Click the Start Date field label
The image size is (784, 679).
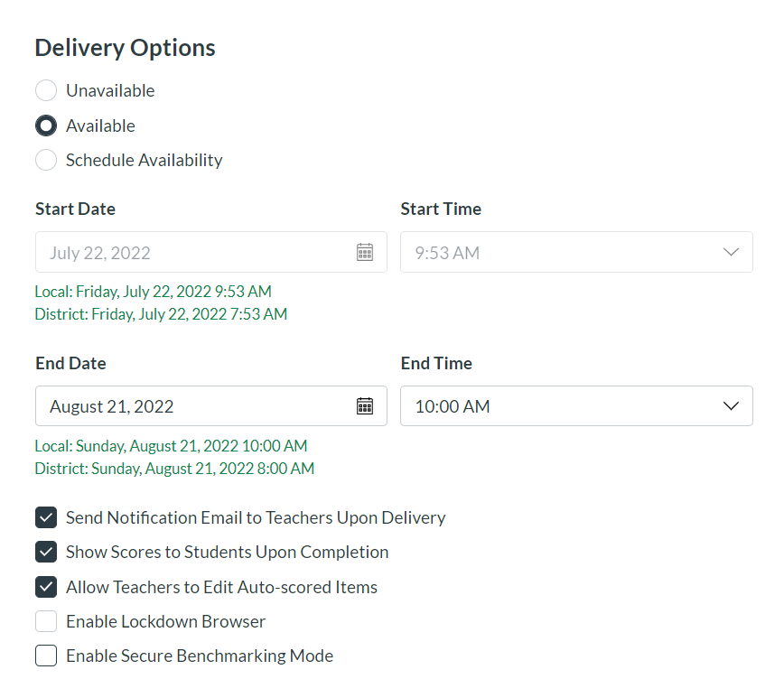coord(75,209)
